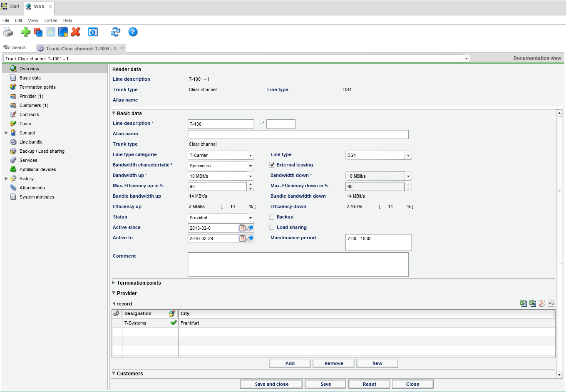Screen dimensions: 566x392
Task: Open help with the question mark icon
Action: pos(133,32)
